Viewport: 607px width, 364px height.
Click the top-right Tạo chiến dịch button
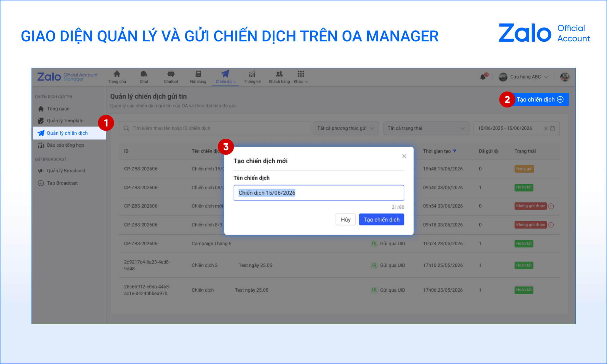click(540, 100)
